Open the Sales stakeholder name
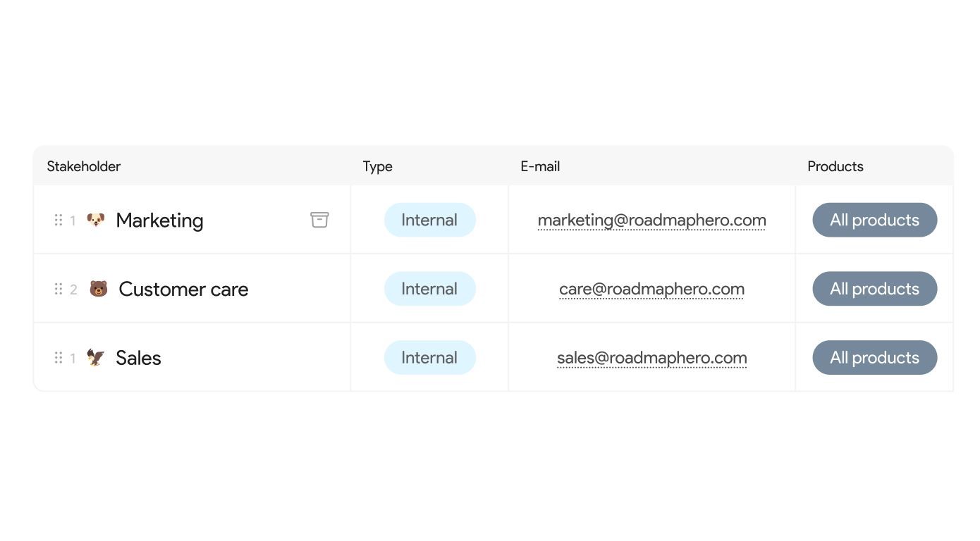 pyautogui.click(x=138, y=358)
